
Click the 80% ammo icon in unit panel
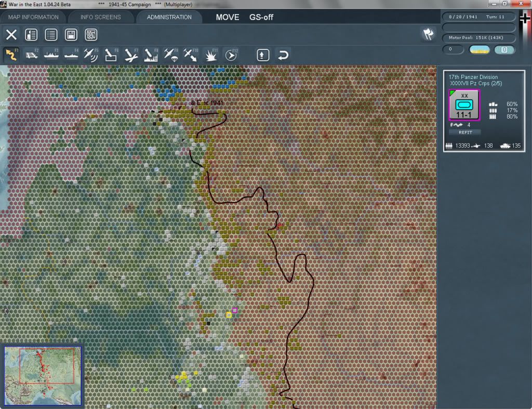click(493, 116)
